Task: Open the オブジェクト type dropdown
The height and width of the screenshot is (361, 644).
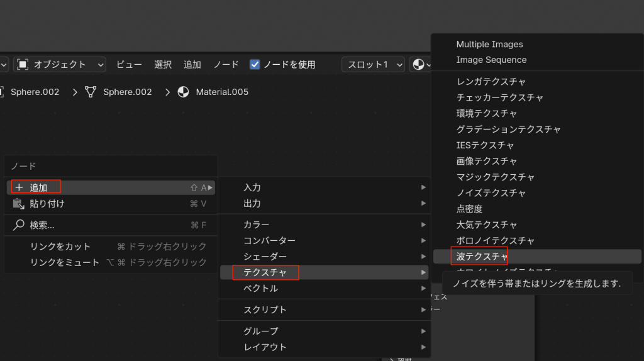Action: pos(60,64)
